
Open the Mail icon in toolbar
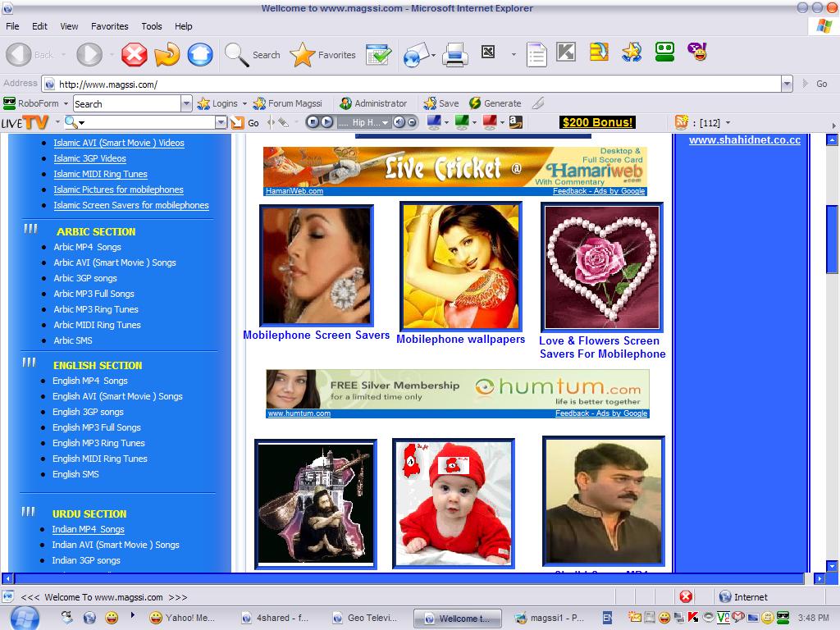[x=417, y=55]
